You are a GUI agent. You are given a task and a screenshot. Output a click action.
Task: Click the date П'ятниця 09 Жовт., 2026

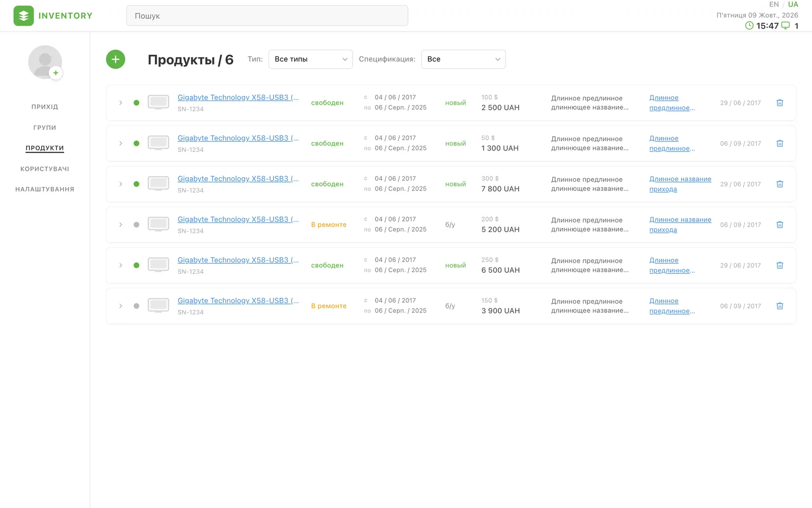pyautogui.click(x=757, y=15)
